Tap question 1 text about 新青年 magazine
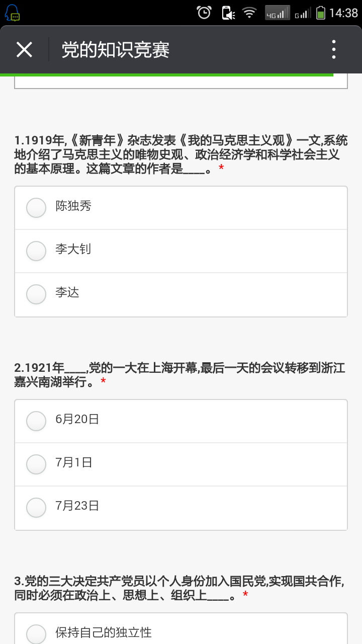Screen dimensions: 362x644 [x=180, y=154]
